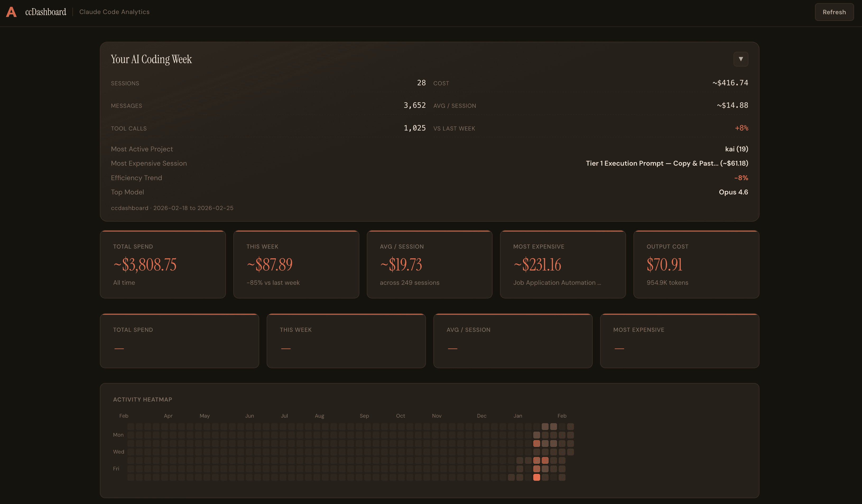The height and width of the screenshot is (504, 862).
Task: Click the empty Most Expensive placeholder card
Action: 679,341
